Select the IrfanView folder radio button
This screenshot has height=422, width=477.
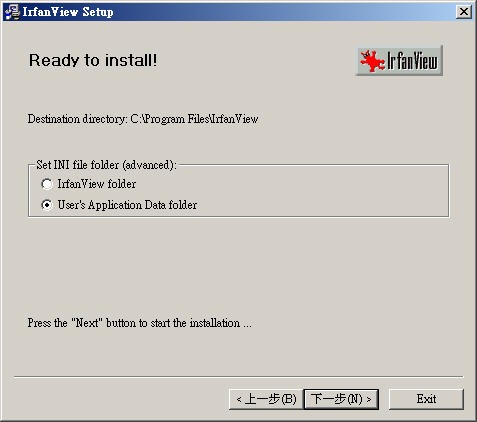tap(47, 184)
